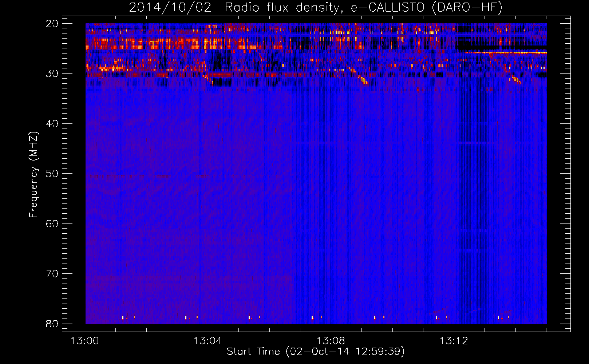Click the 50 frequency tick label
Screen dimensions: 589x364
click(x=52, y=174)
